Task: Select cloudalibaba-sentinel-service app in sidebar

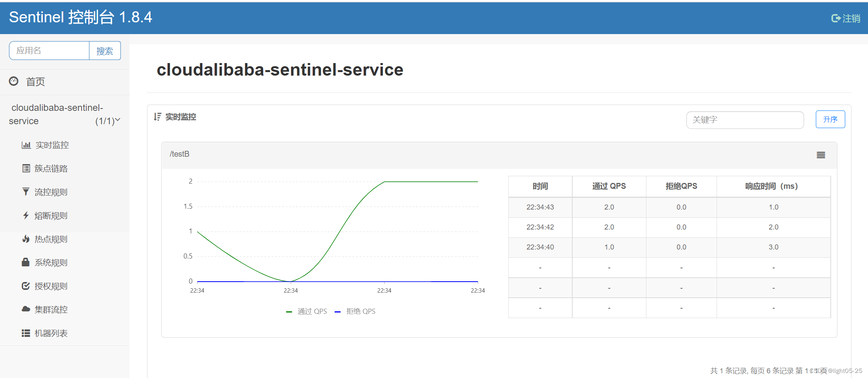Action: click(65, 114)
